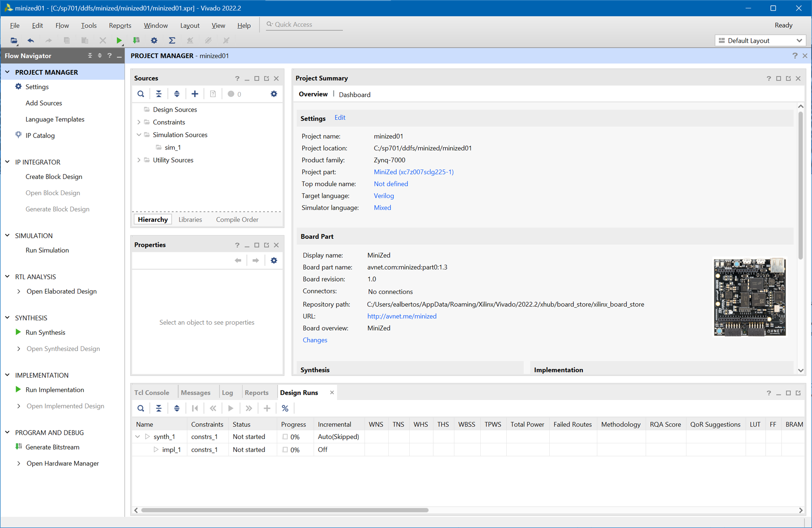Click the Mixed simulator language link
812x528 pixels.
click(382, 208)
